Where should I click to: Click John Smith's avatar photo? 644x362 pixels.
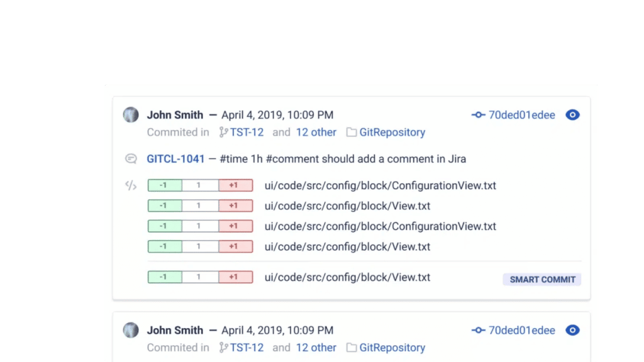[130, 114]
